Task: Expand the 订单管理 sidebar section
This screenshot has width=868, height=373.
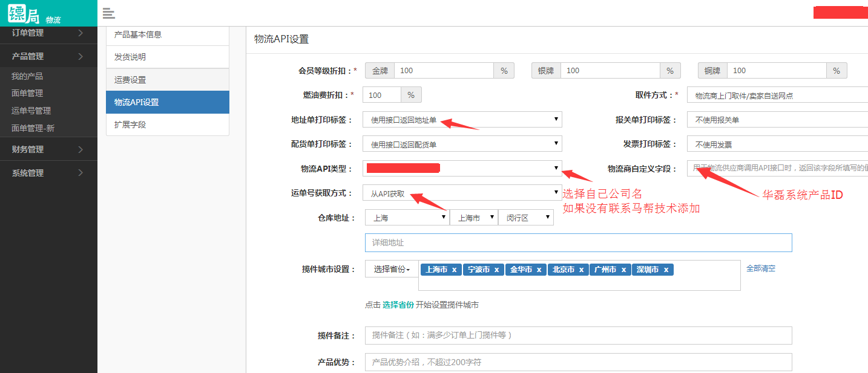Action: 48,33
